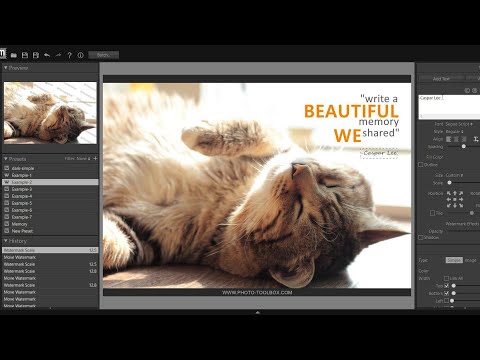The image size is (480, 360).
Task: Enable the Link All checkbox
Action: click(x=446, y=278)
